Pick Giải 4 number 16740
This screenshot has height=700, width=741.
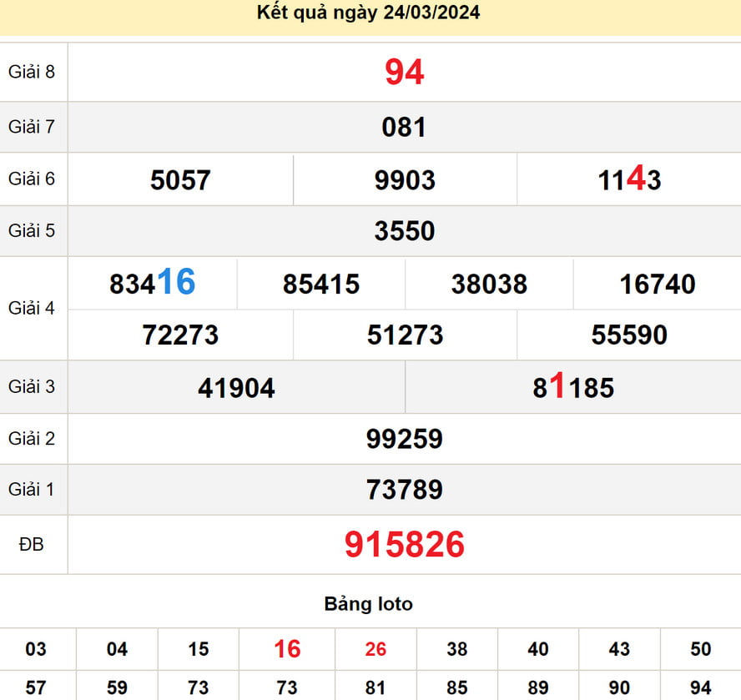[658, 285]
